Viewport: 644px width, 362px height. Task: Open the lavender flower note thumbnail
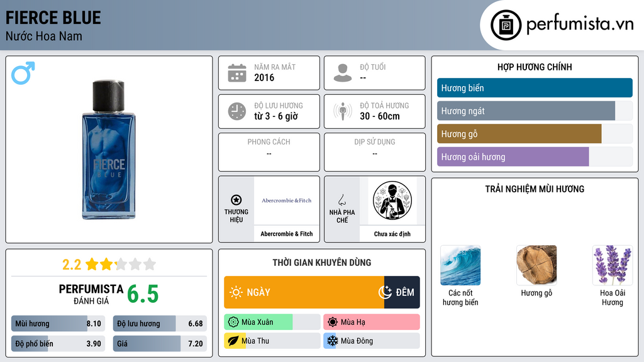(x=613, y=265)
